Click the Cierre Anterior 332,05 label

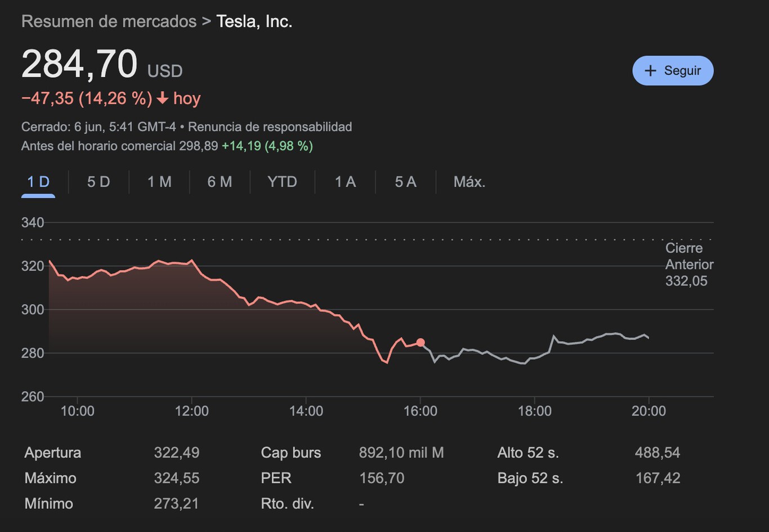tap(689, 265)
